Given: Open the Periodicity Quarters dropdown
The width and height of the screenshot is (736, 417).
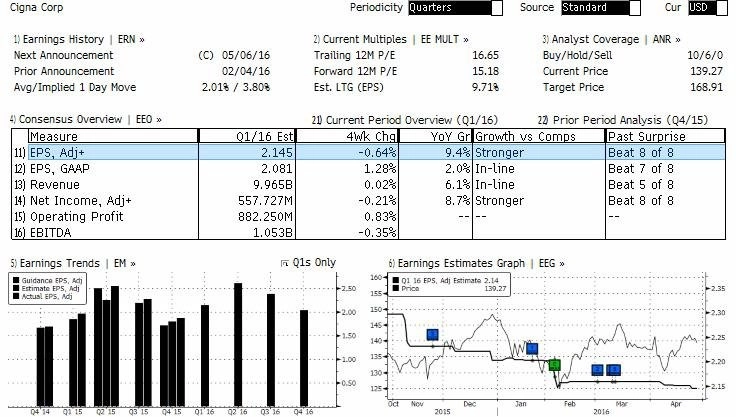Looking at the screenshot, I should point(455,8).
